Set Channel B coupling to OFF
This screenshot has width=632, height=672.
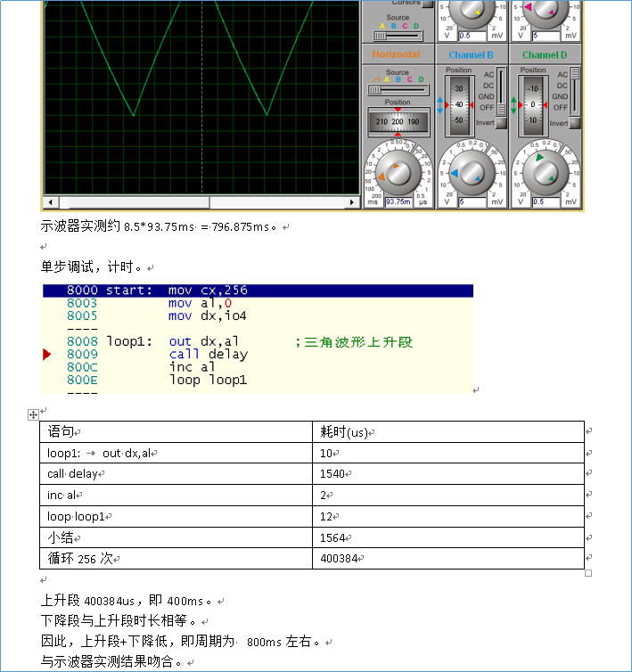pos(487,107)
